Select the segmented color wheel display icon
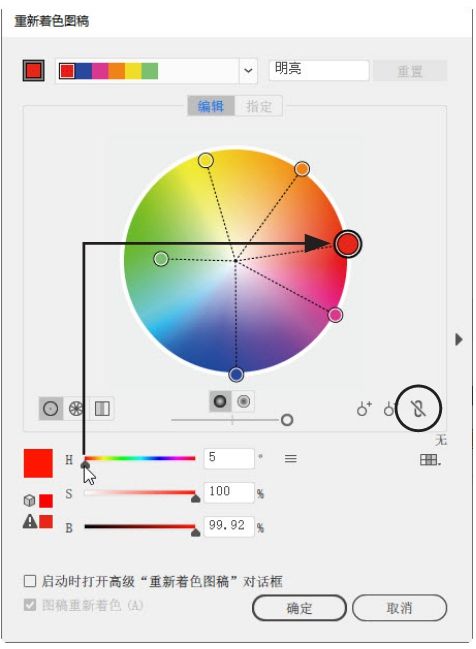 (x=76, y=409)
